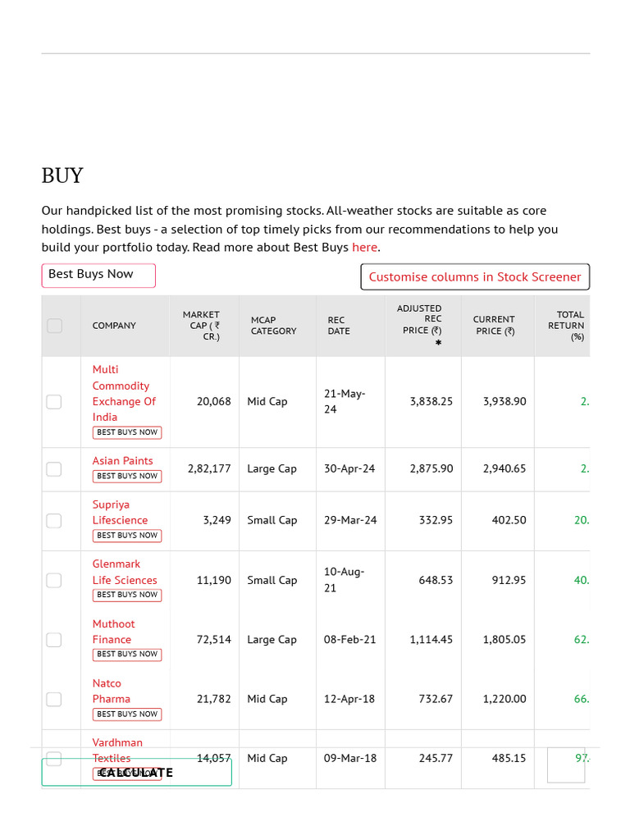Open Muthoot Finance company link
Screen dimensions: 630x840
(113, 632)
